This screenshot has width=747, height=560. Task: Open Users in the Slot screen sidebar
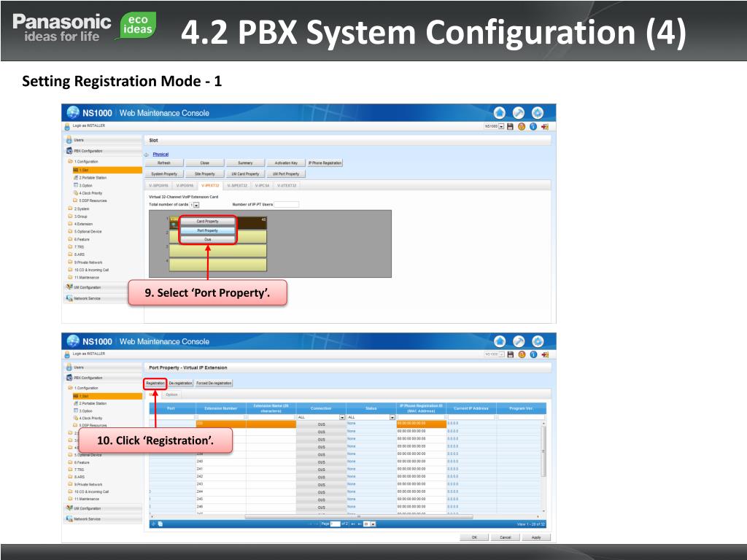pyautogui.click(x=104, y=140)
